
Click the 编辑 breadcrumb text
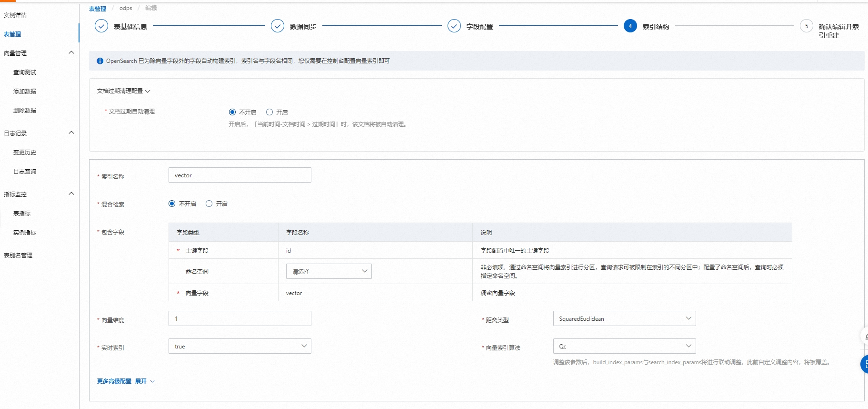coord(151,8)
